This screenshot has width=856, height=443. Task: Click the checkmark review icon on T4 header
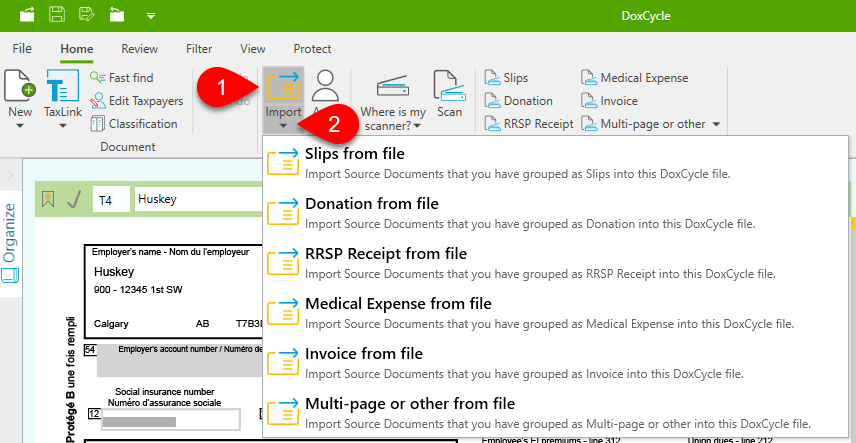click(75, 200)
